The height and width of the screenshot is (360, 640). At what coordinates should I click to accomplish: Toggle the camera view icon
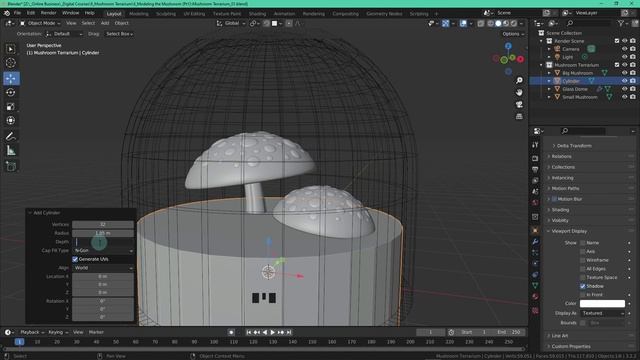click(x=519, y=104)
